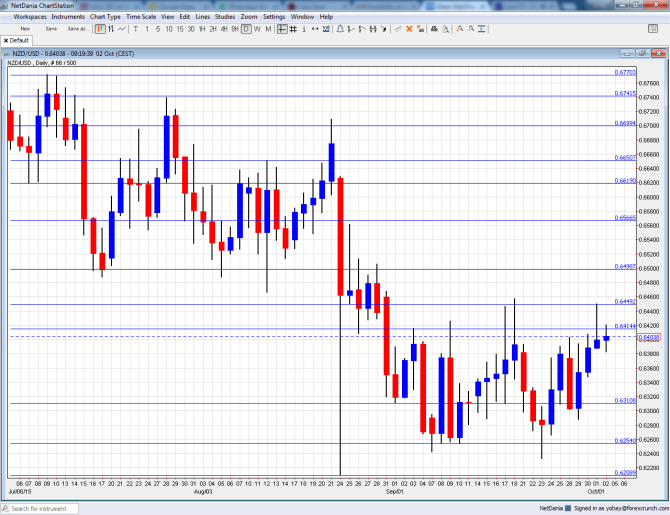Image resolution: width=670 pixels, height=515 pixels.
Task: Click the search magnifier icon at bottom left
Action: click(5, 509)
